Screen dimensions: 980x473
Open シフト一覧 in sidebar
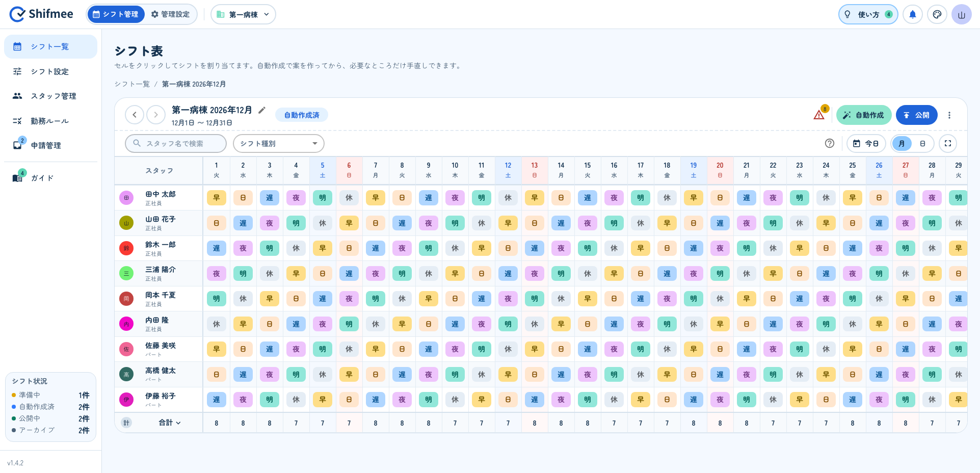point(50,46)
